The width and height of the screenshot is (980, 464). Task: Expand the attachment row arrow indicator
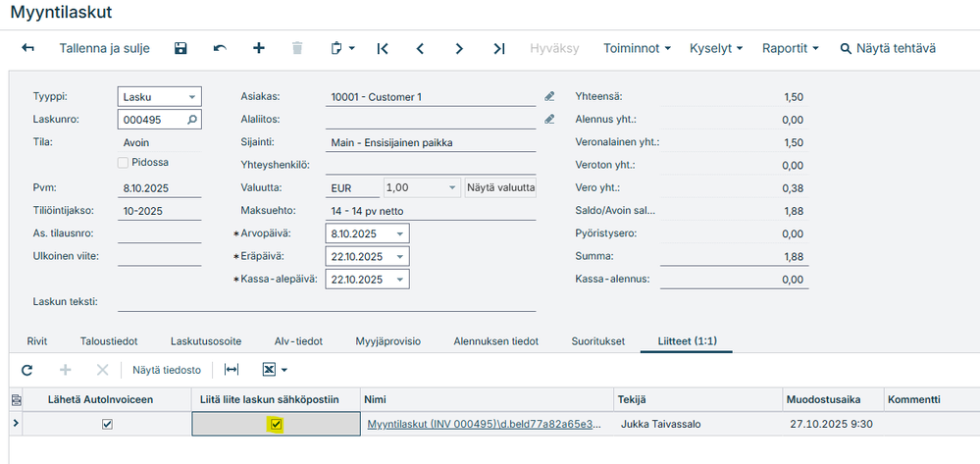click(16, 424)
